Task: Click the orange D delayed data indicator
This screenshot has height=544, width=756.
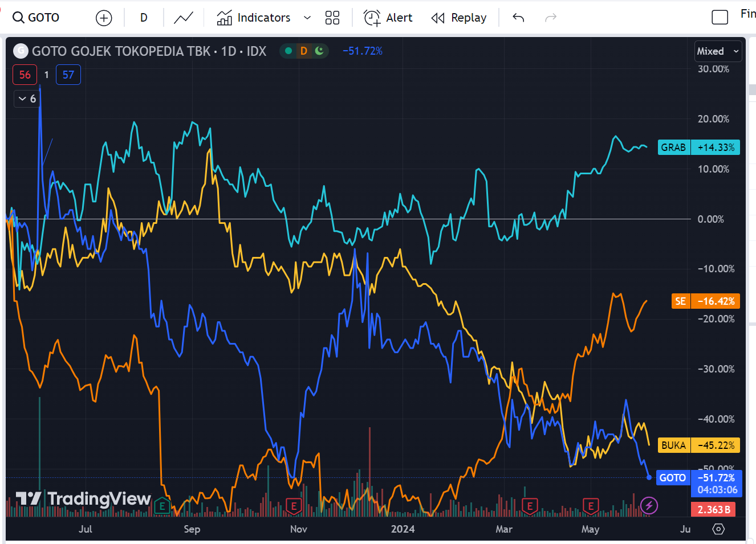Action: click(304, 51)
